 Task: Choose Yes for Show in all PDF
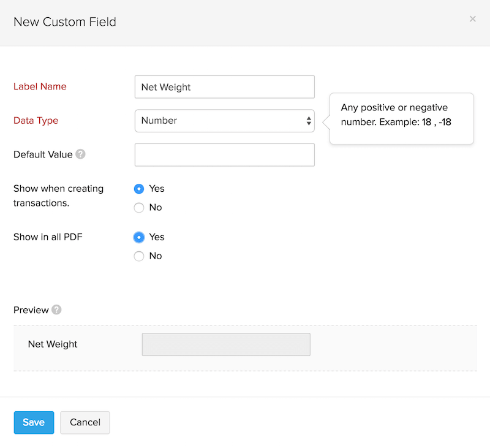[139, 237]
